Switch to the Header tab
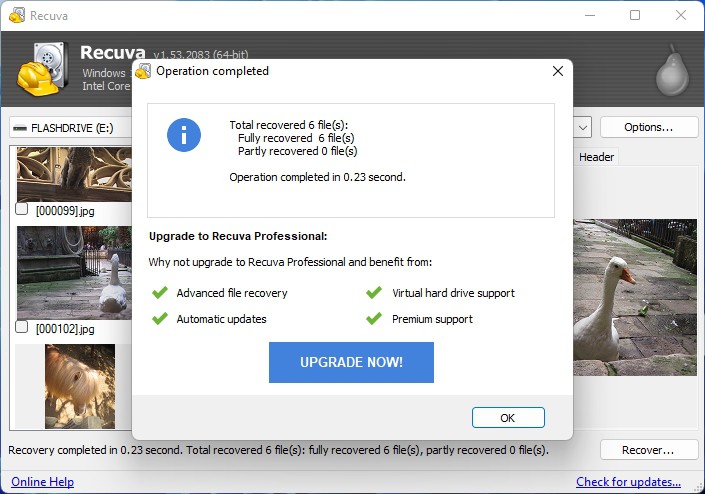The width and height of the screenshot is (705, 494). pos(596,157)
